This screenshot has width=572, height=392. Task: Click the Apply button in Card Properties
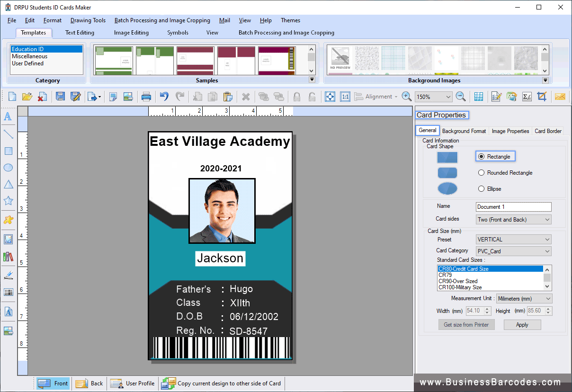(522, 325)
